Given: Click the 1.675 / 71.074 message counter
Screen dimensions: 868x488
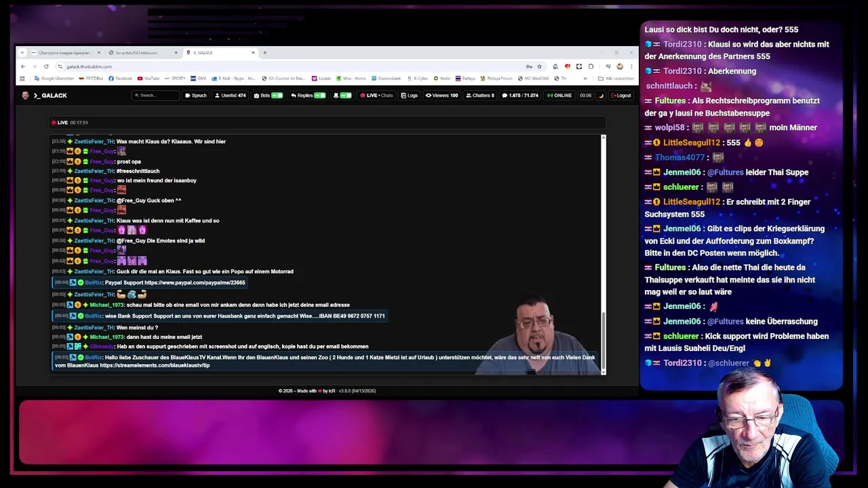Looking at the screenshot, I should (x=520, y=96).
